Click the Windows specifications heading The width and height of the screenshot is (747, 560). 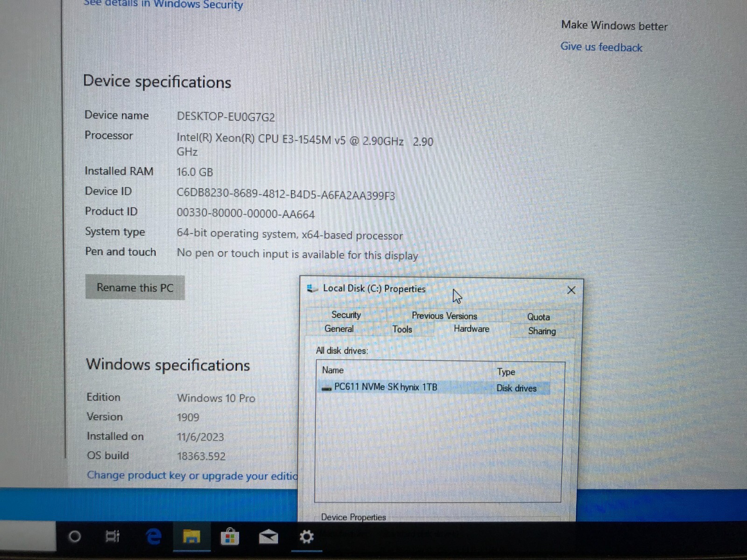[168, 365]
